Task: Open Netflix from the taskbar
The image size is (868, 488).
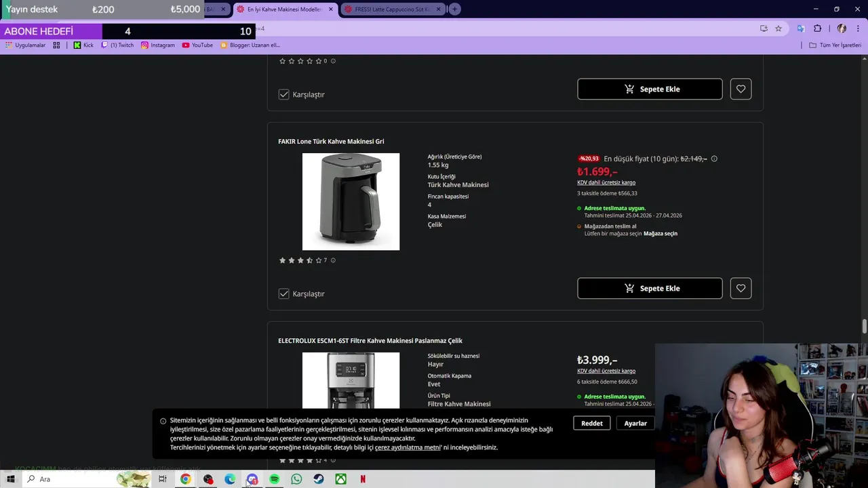Action: click(363, 479)
